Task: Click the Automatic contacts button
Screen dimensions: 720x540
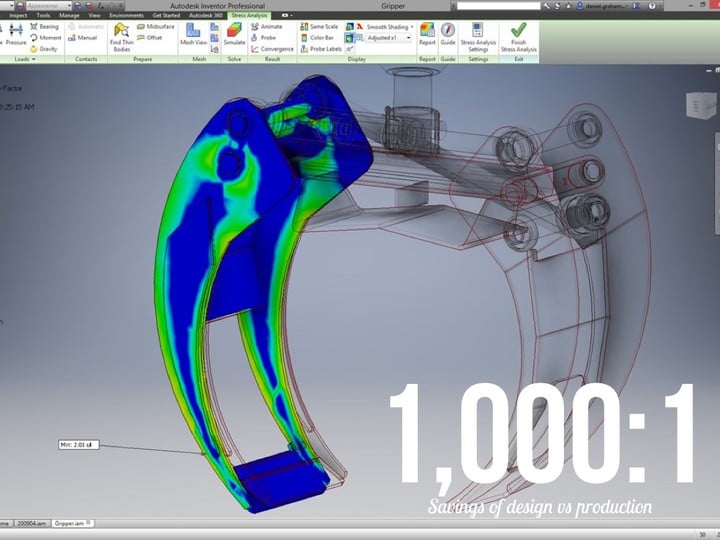Action: pos(85,27)
